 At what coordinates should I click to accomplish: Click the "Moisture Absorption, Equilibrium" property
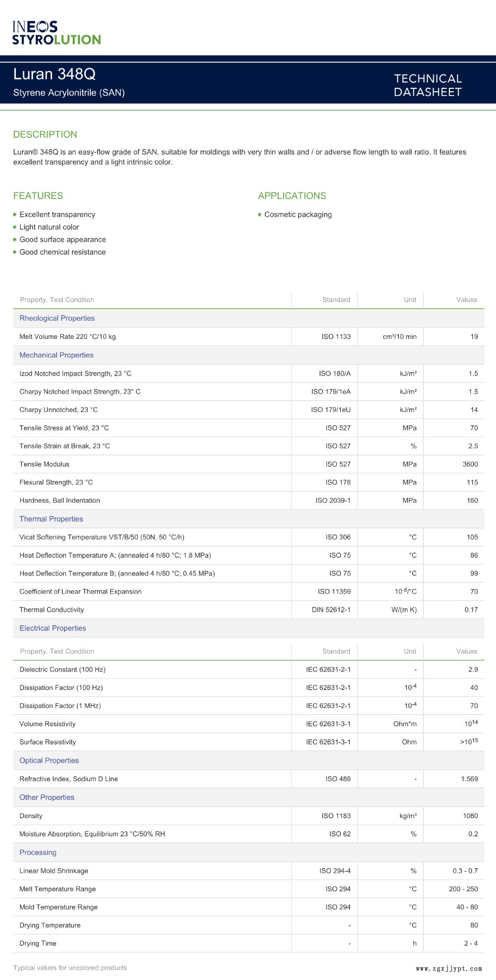click(x=92, y=834)
